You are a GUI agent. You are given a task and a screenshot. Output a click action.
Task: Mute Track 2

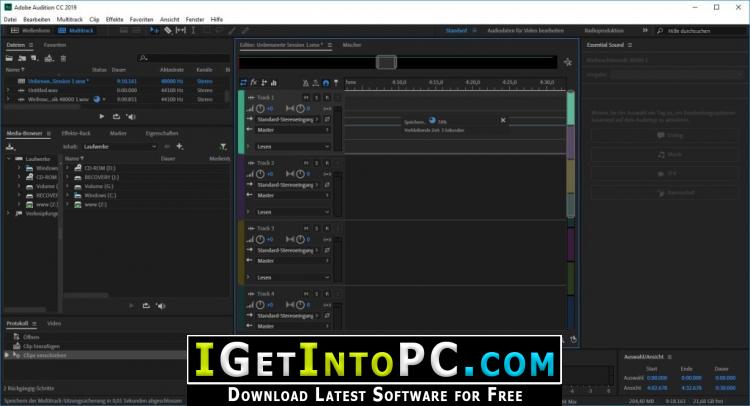tap(306, 163)
